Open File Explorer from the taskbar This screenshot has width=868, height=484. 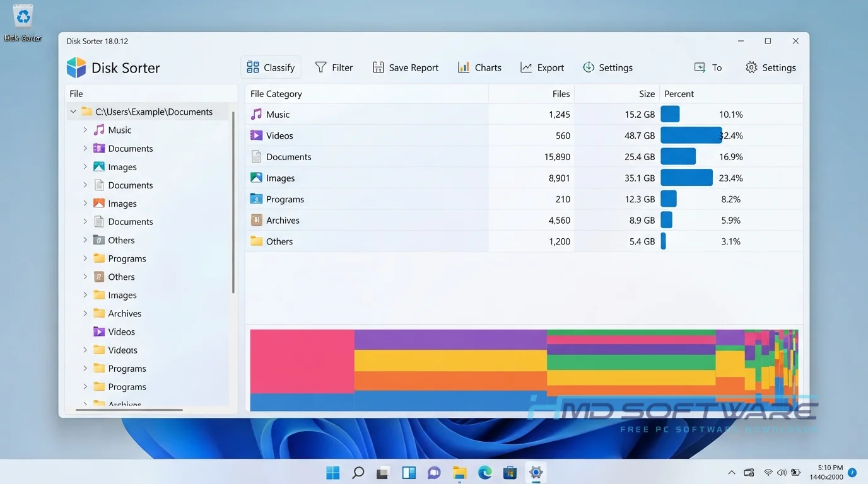point(459,473)
